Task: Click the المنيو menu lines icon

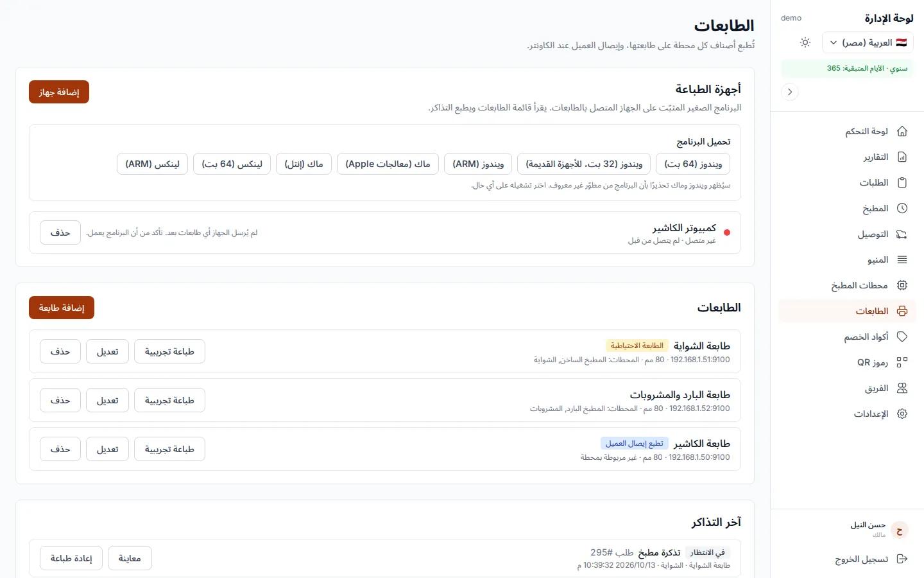Action: coord(902,259)
